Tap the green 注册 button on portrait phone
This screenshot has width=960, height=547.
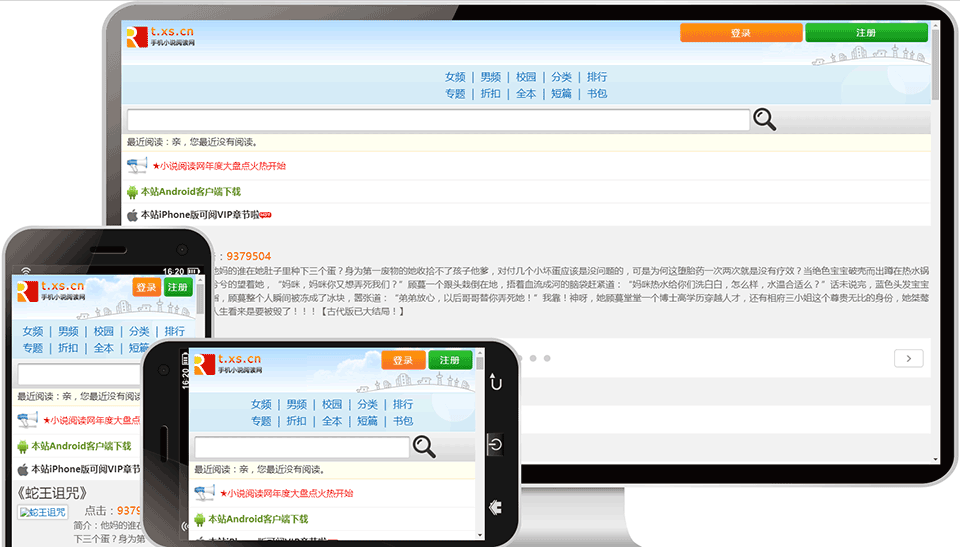click(178, 287)
